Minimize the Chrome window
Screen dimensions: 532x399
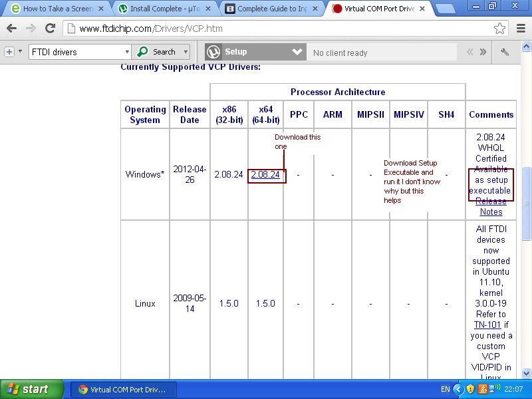(477, 6)
